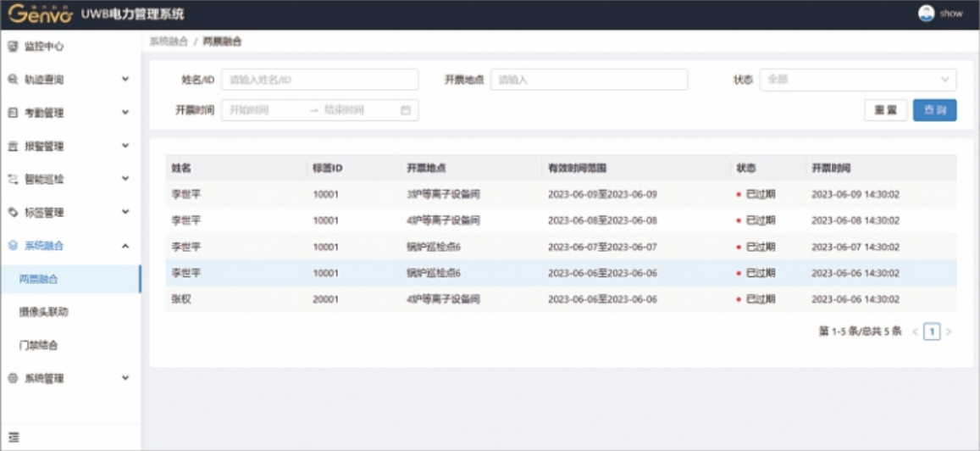Click the 轨迹查询 search icon
The height and width of the screenshot is (451, 980).
[x=13, y=80]
